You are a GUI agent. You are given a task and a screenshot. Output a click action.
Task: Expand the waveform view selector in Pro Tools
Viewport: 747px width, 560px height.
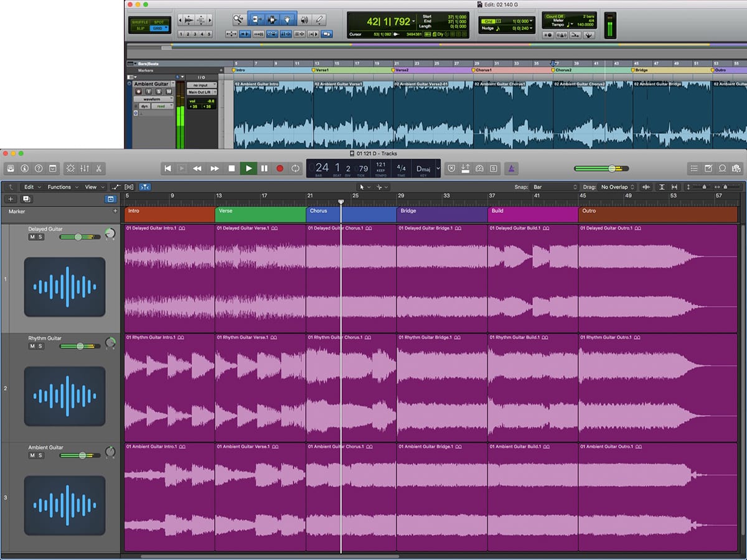151,99
